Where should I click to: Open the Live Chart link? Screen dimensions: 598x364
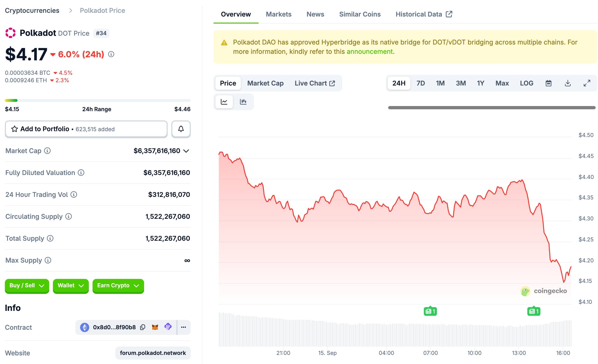click(315, 83)
